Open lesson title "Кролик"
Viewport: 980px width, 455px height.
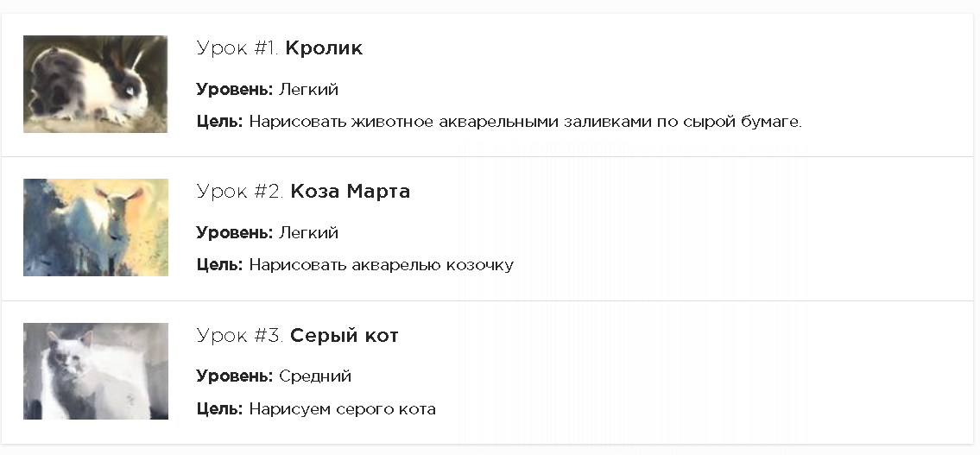324,48
